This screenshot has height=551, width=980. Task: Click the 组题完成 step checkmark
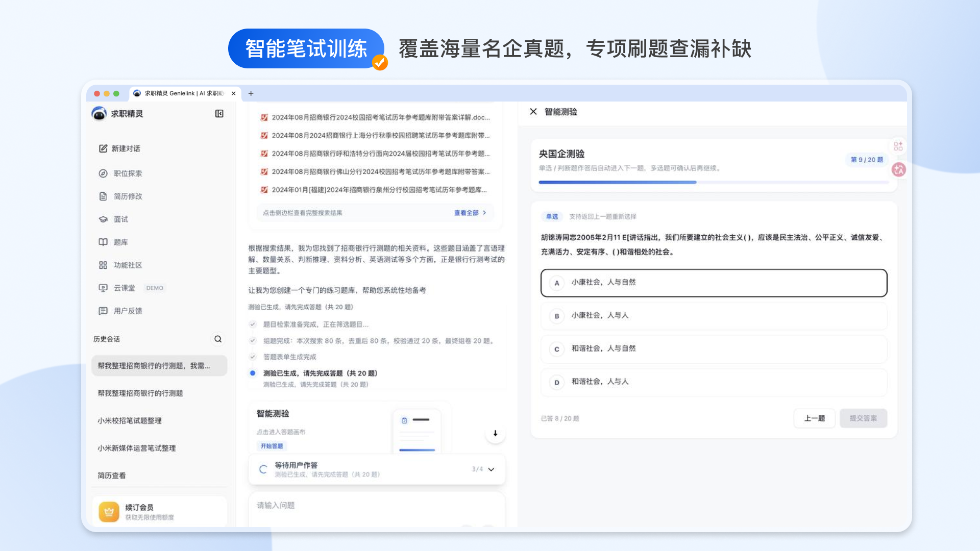click(253, 341)
